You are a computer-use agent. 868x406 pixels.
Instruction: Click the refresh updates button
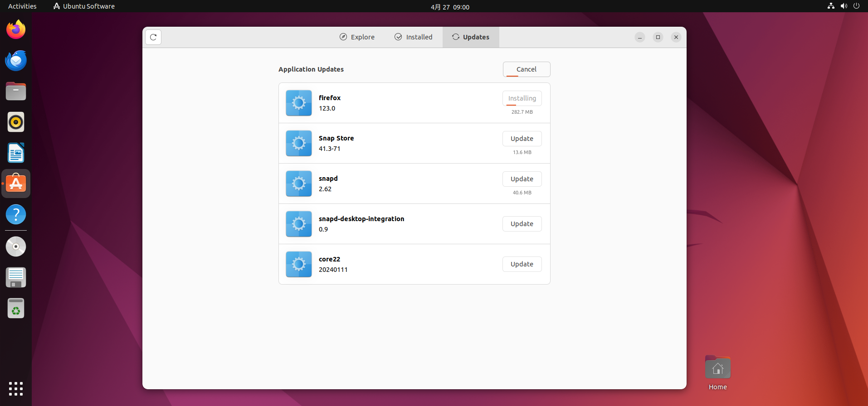tap(153, 37)
